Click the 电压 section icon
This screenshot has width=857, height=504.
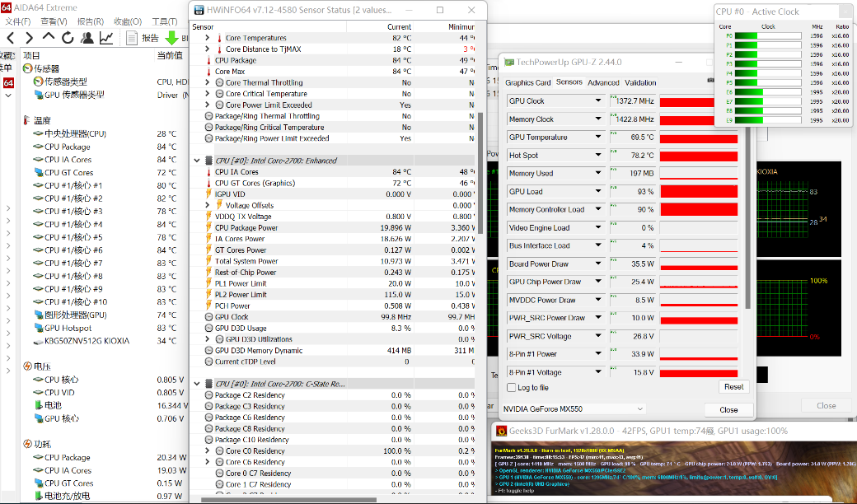[x=28, y=366]
